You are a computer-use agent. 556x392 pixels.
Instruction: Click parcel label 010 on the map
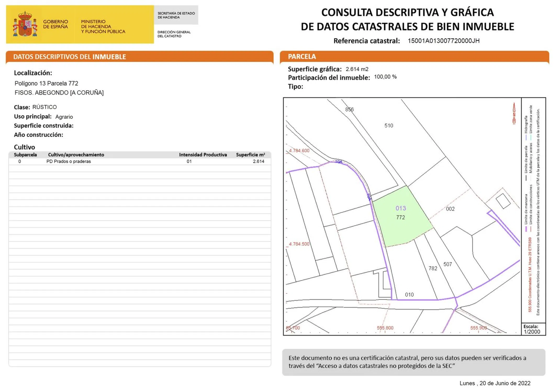409,295
